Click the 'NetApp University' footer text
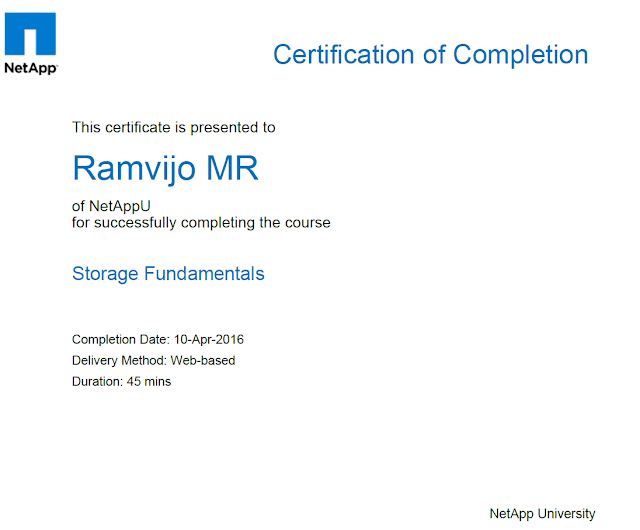The width and height of the screenshot is (640, 530). [542, 514]
